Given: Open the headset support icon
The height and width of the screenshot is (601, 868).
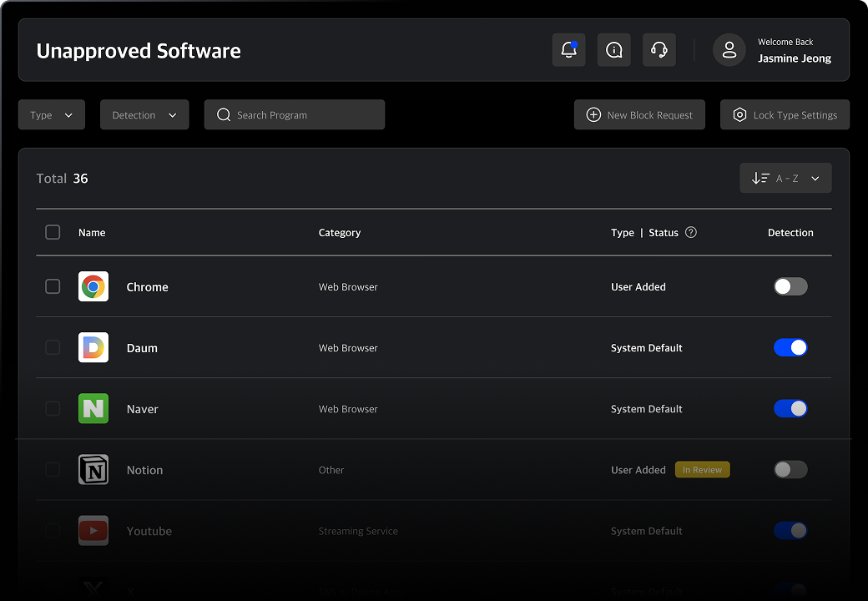Looking at the screenshot, I should tap(659, 50).
